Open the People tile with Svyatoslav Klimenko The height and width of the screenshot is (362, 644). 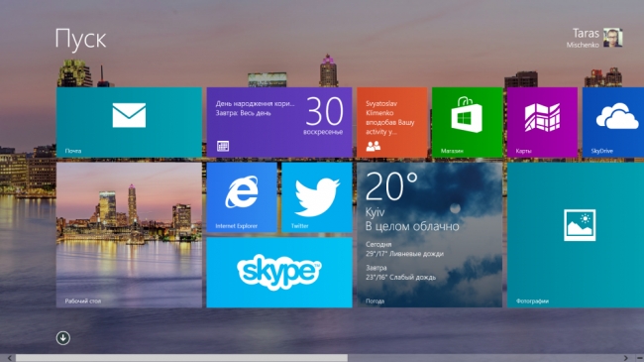[391, 122]
